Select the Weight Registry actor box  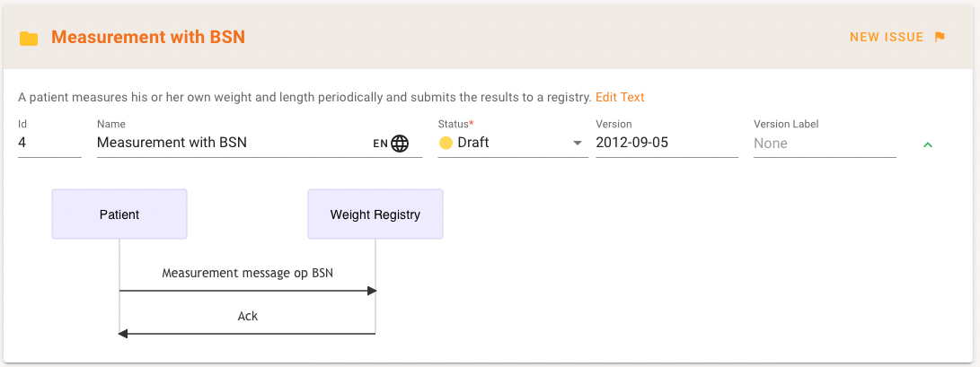[375, 214]
